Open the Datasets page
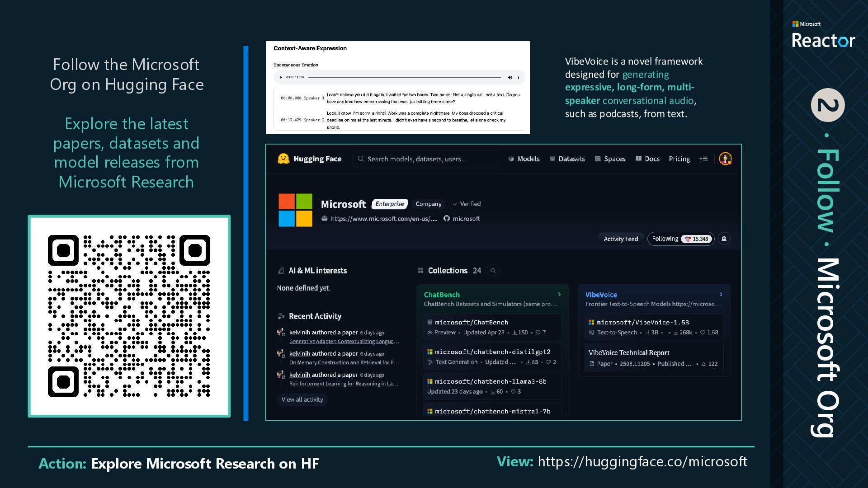 (x=567, y=159)
